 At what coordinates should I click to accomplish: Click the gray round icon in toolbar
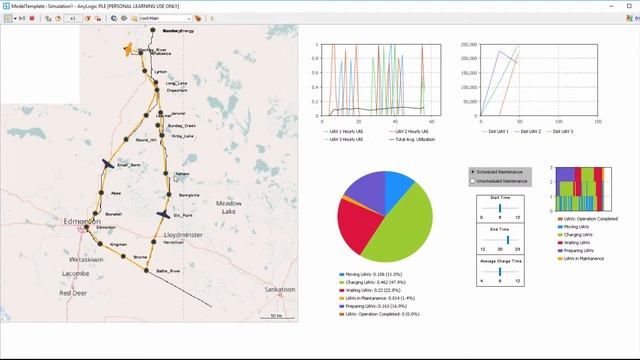click(x=124, y=18)
